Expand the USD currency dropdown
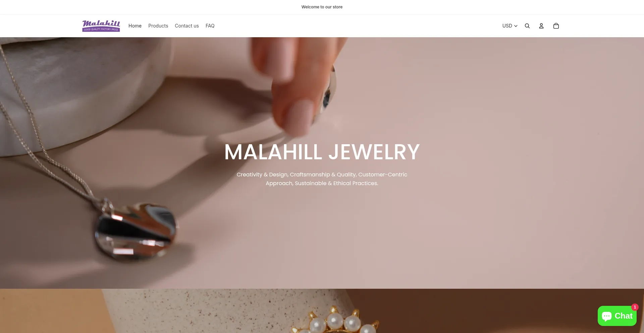The height and width of the screenshot is (333, 644). (510, 26)
